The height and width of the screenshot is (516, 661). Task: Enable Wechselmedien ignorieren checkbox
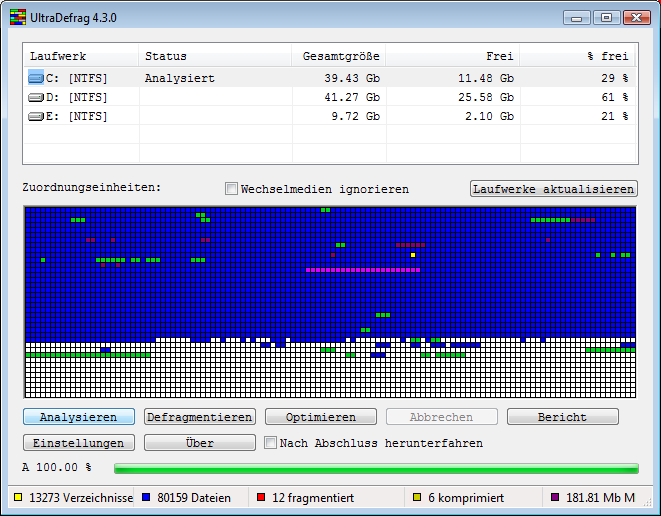coord(231,188)
